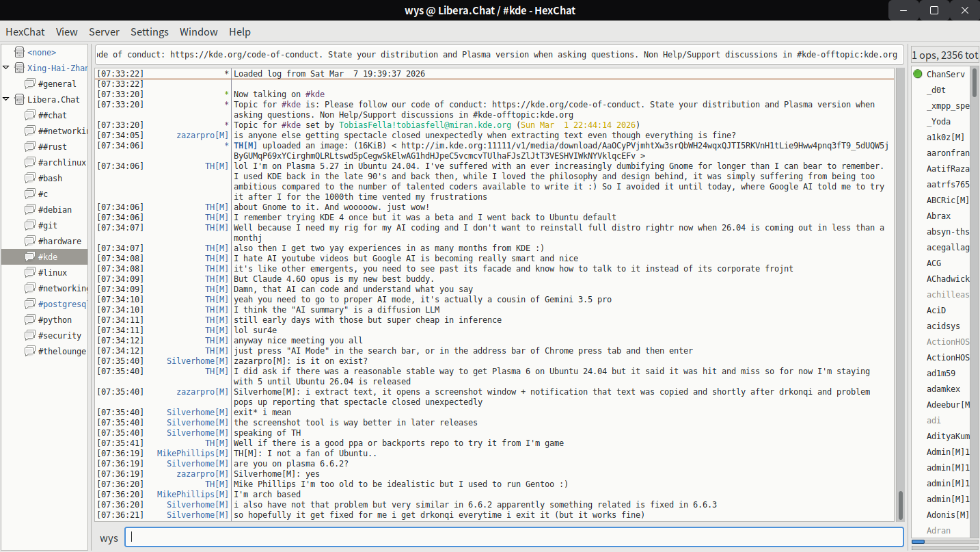Click the message input field

[514, 538]
